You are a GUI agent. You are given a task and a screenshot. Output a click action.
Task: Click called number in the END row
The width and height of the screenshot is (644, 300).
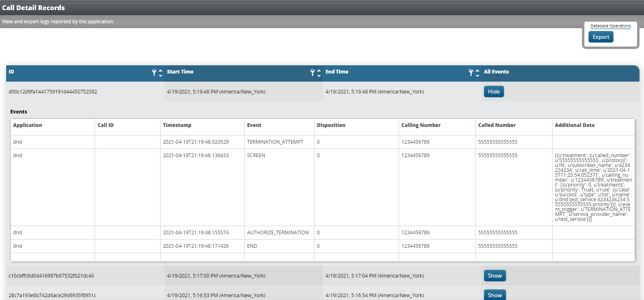tap(498, 246)
